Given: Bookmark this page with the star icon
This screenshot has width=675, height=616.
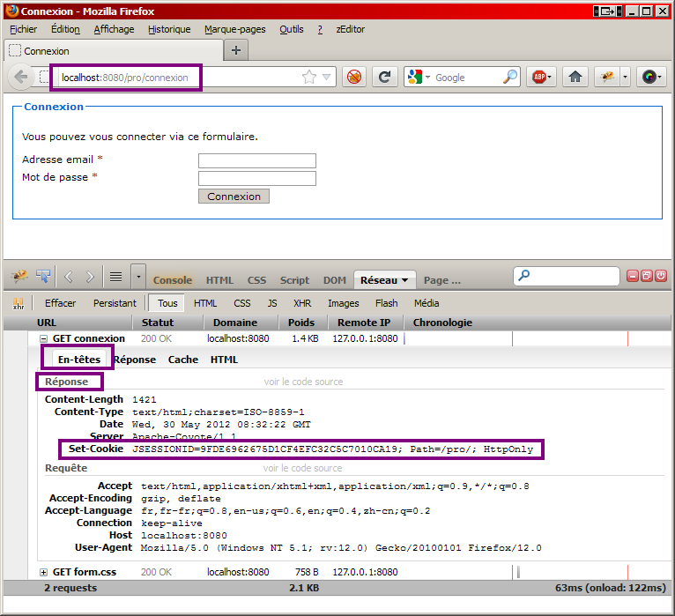Looking at the screenshot, I should (x=309, y=77).
